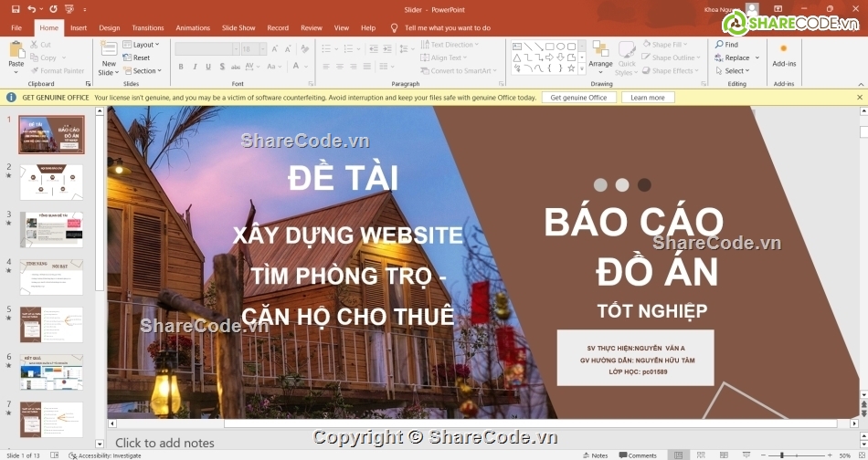Viewport: 868px width, 460px height.
Task: Increase the list indent level
Action: tap(387, 48)
